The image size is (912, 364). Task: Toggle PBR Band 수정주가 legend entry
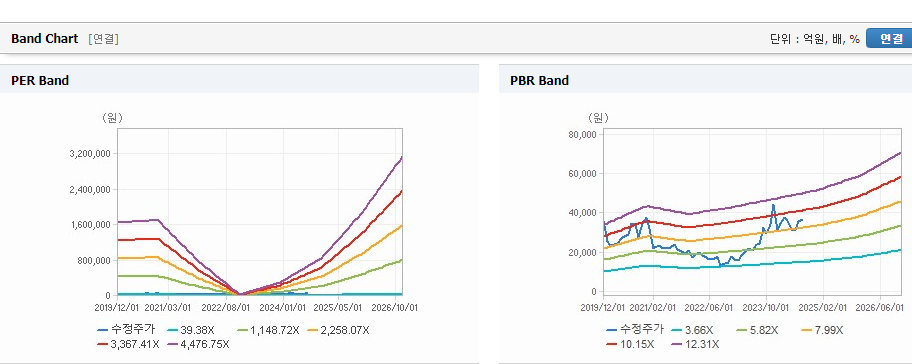(x=635, y=330)
